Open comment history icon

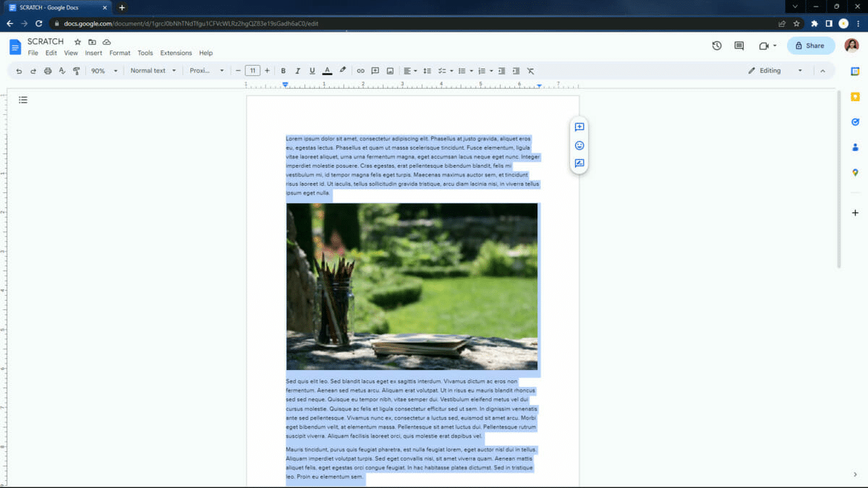click(739, 46)
